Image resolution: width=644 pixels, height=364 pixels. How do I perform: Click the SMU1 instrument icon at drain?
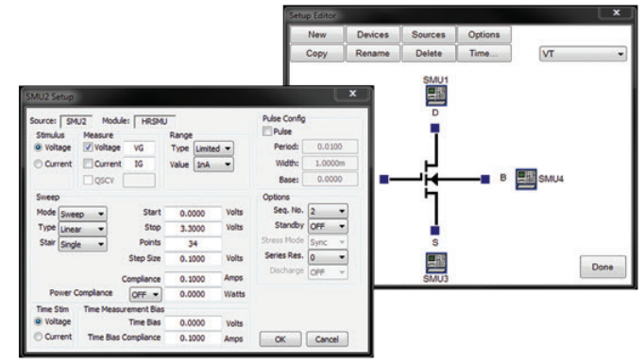435,95
